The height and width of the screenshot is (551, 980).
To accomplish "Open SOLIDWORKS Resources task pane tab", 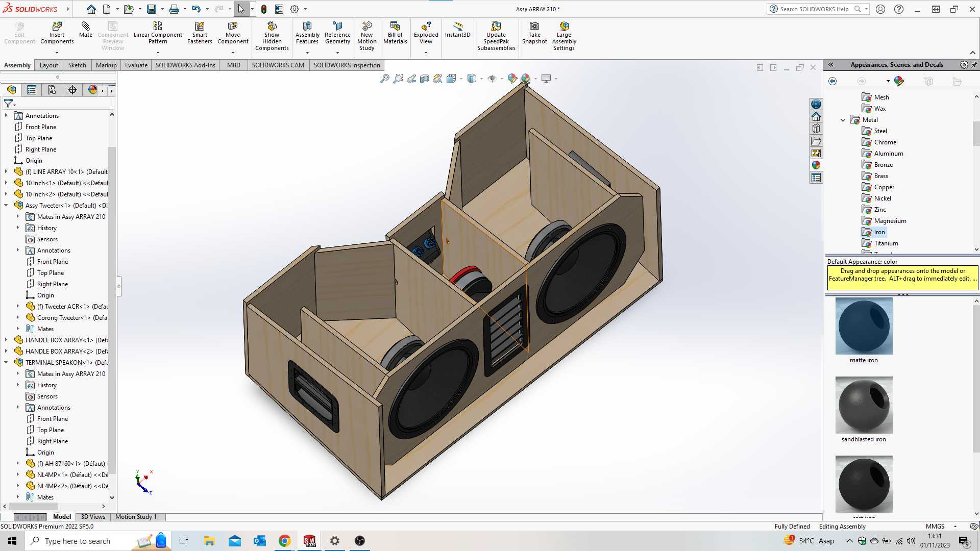I will 816,116.
